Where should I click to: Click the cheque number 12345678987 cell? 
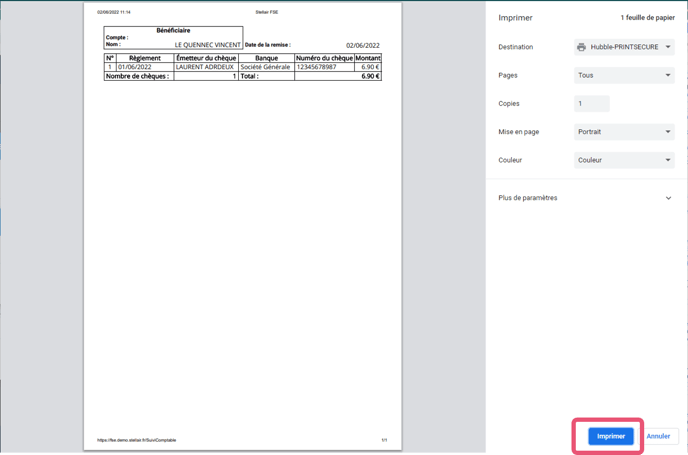317,67
